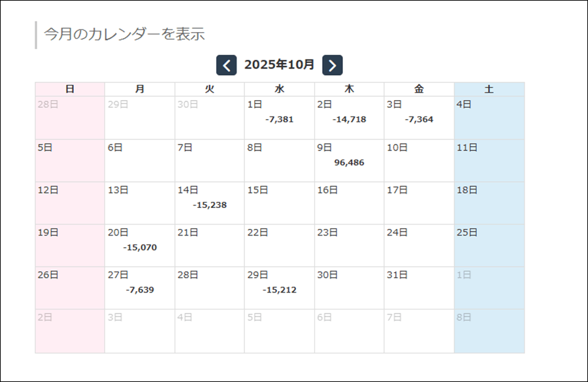Click Saturday October 25 cell
Image resolution: width=588 pixels, height=382 pixels.
tap(489, 245)
